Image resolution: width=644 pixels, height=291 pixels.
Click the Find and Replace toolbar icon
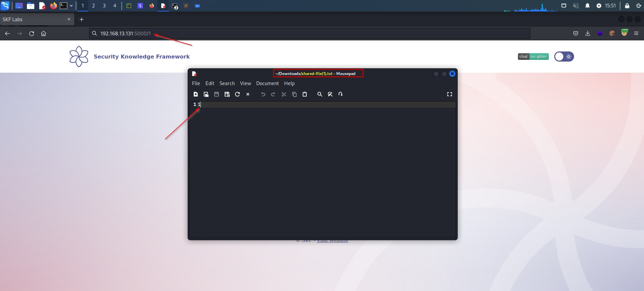[330, 94]
